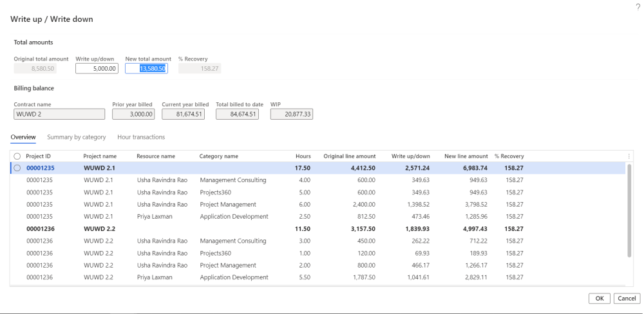Switch to the Overview tab
644x314 pixels.
[23, 137]
